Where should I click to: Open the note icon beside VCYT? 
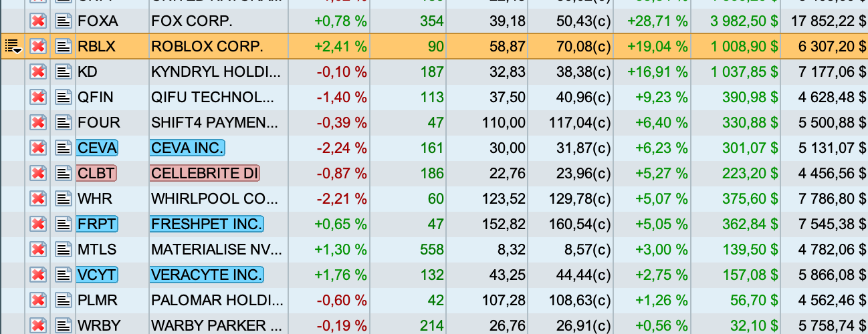click(63, 275)
